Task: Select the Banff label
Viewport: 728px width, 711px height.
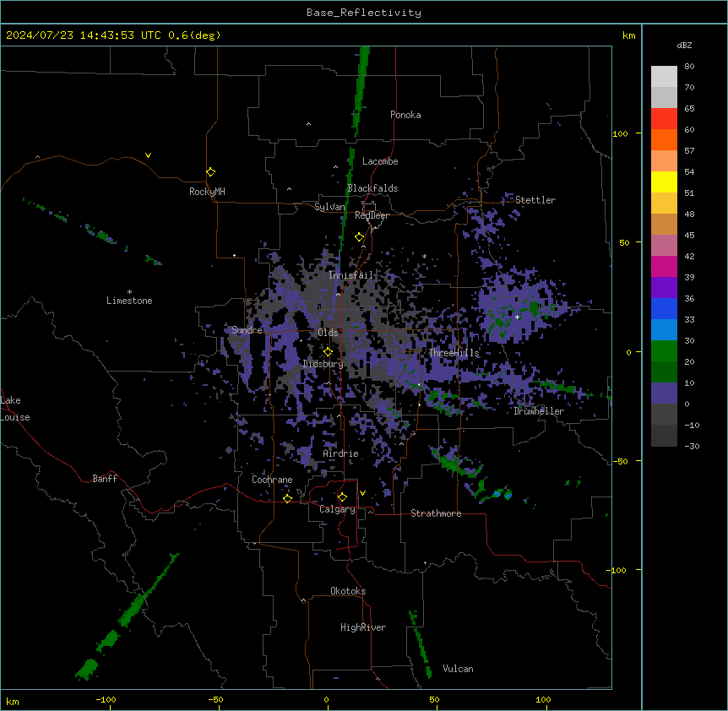Action: [x=105, y=479]
